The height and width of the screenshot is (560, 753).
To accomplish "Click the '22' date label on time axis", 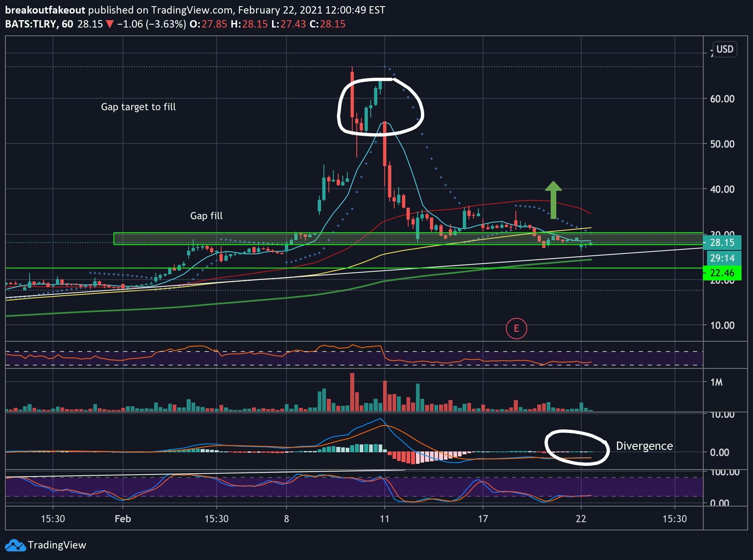I will (x=581, y=519).
